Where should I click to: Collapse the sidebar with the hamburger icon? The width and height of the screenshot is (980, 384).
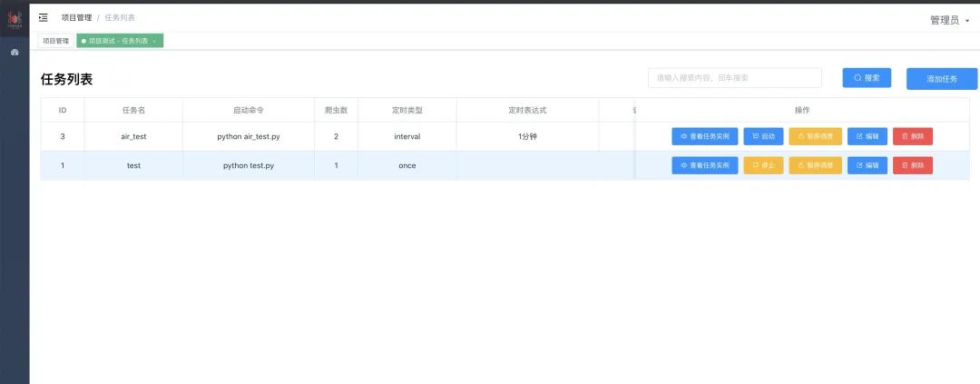tap(43, 17)
